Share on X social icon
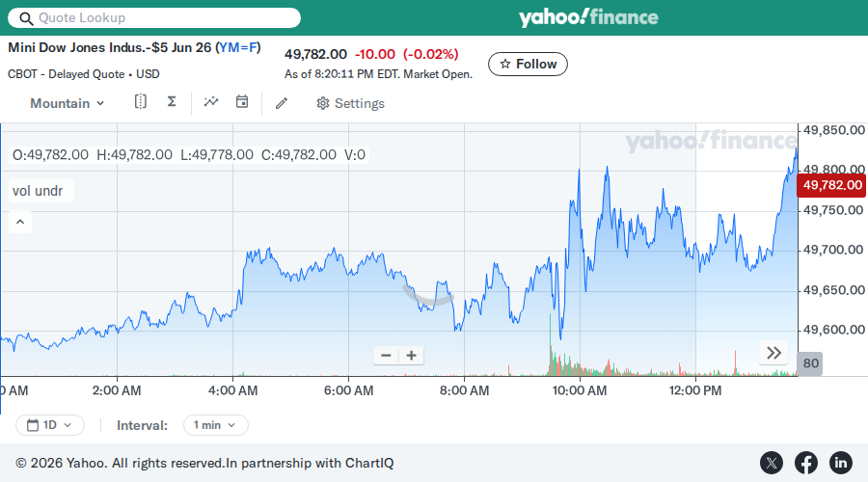This screenshot has width=868, height=482. [x=772, y=463]
